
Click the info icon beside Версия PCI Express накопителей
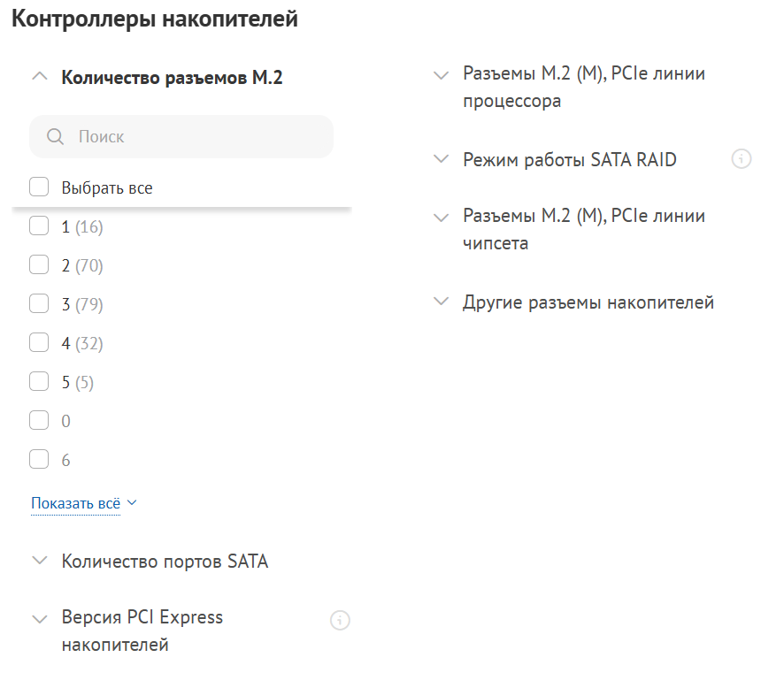tap(340, 621)
